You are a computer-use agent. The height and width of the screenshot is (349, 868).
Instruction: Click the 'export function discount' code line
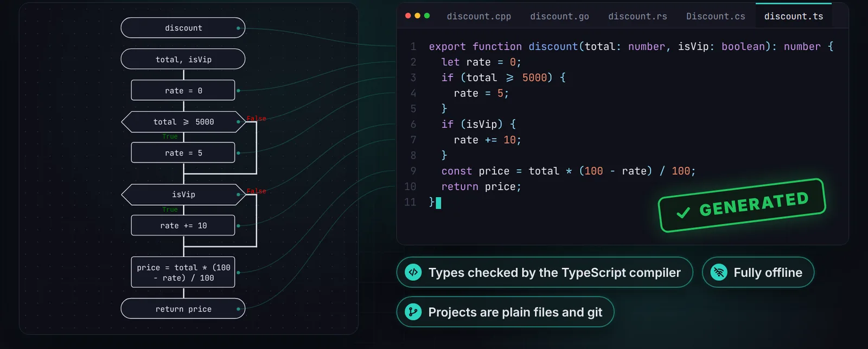[x=631, y=47]
